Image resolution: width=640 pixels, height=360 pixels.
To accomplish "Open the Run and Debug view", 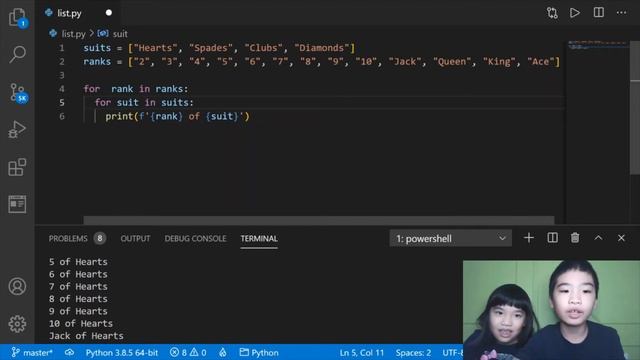I will click(17, 130).
